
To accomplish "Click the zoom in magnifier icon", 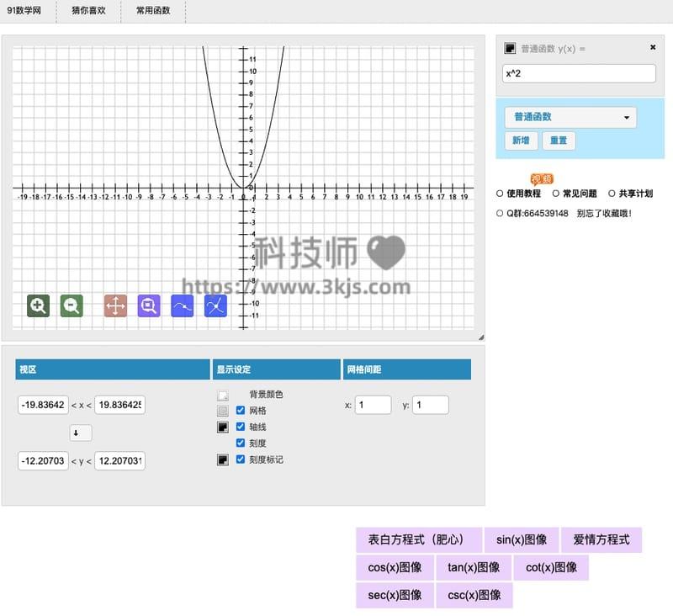I will (x=38, y=305).
